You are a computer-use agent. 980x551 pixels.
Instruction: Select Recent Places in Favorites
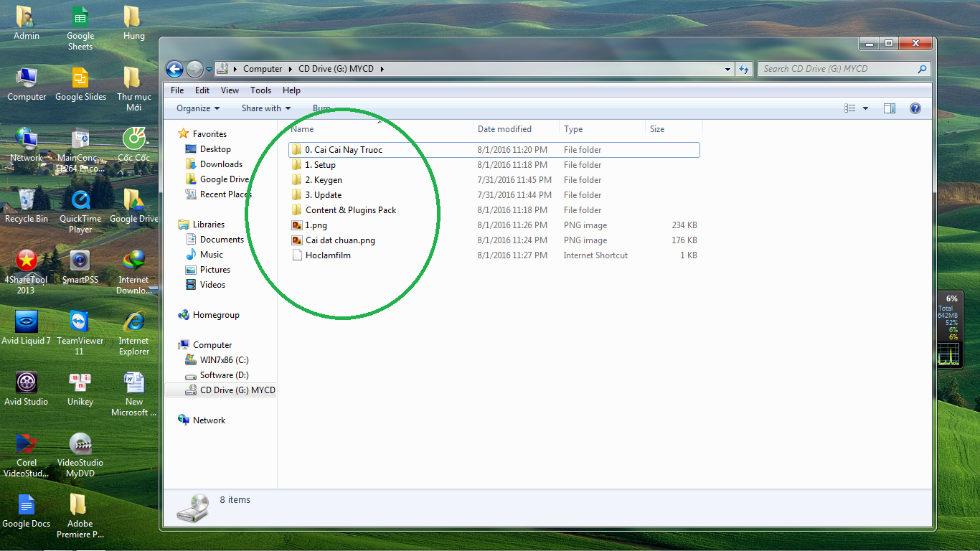(218, 194)
